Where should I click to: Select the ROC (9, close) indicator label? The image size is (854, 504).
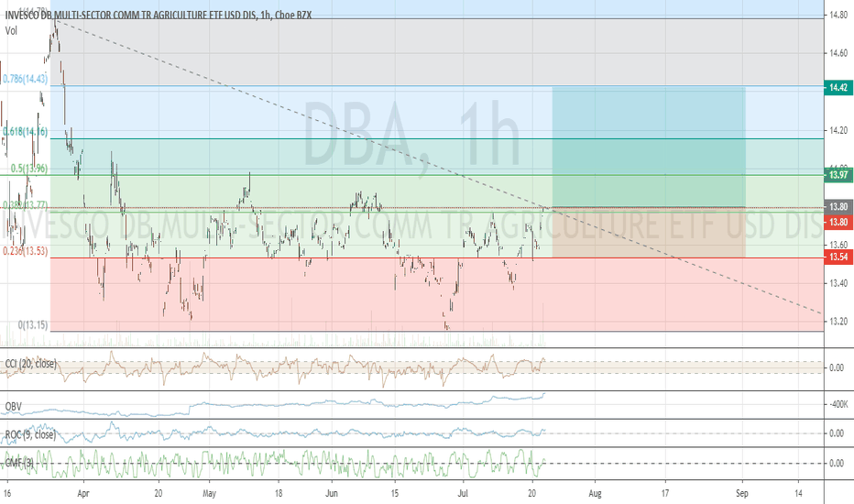[x=30, y=434]
